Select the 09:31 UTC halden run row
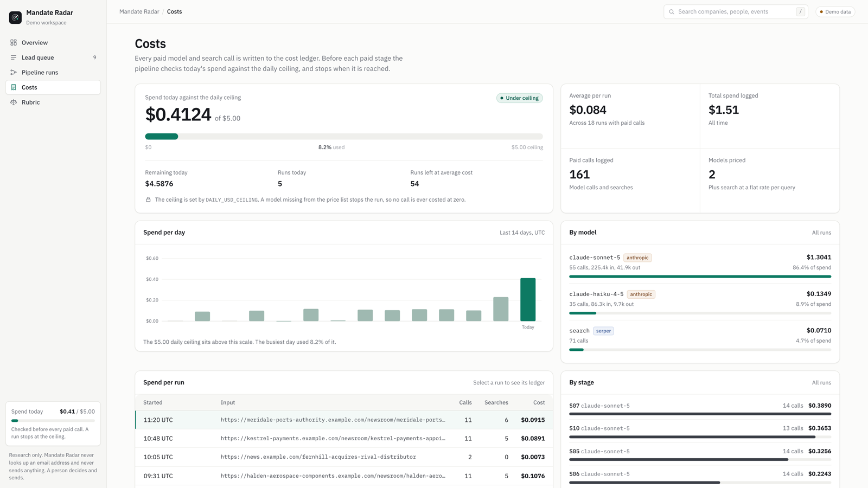868x488 pixels. pyautogui.click(x=344, y=476)
